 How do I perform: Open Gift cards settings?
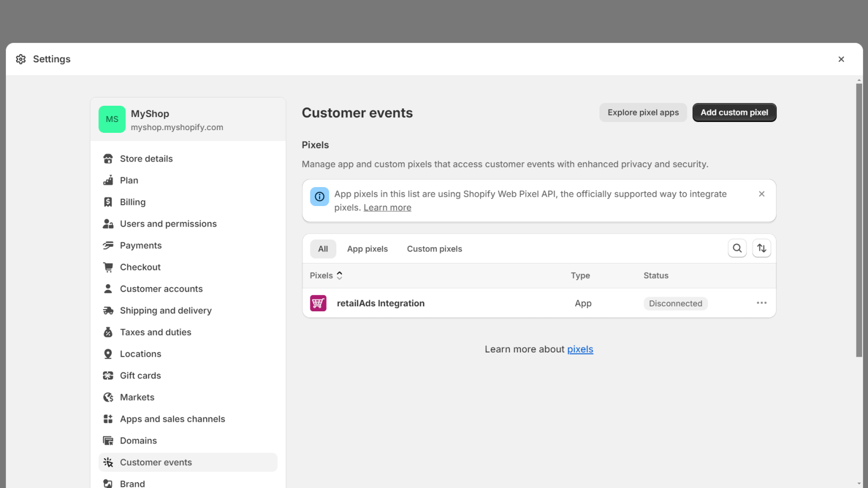point(140,376)
